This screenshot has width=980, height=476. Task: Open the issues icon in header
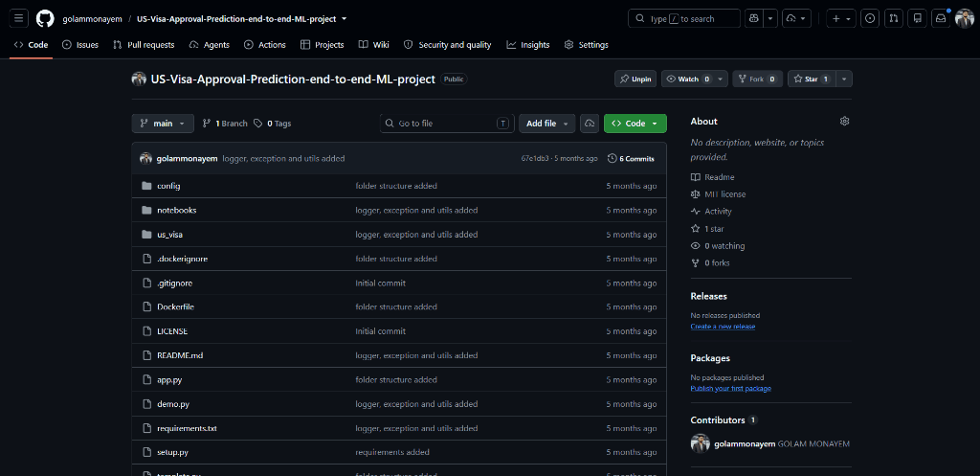[x=870, y=19]
